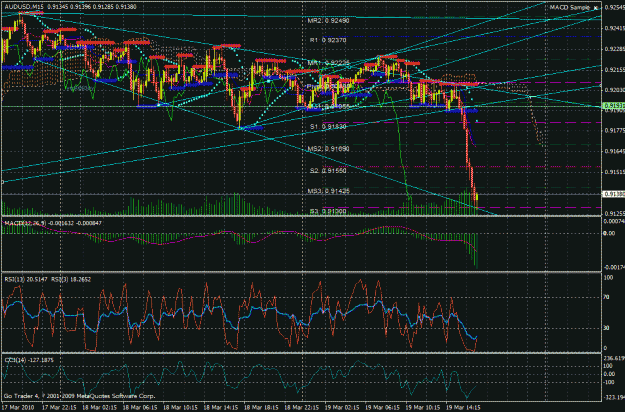
Task: Click the 18 Mar 10:15 time label
Action: coord(181,408)
